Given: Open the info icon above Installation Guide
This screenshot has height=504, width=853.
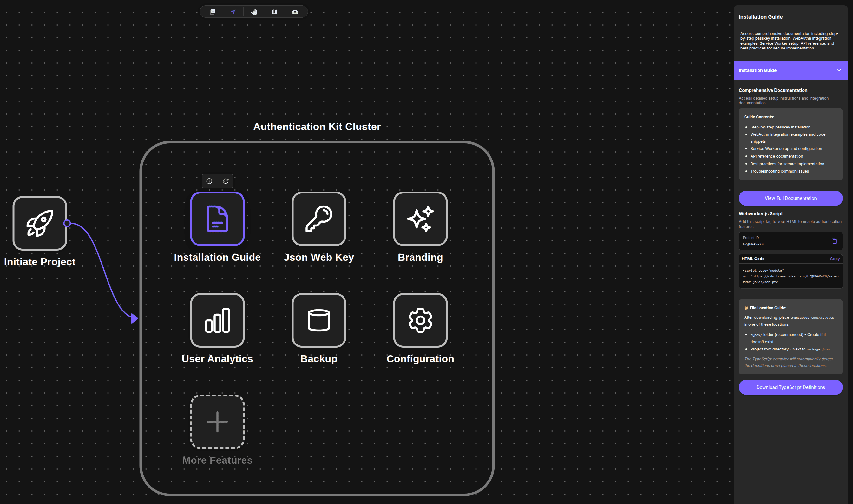Looking at the screenshot, I should [209, 181].
